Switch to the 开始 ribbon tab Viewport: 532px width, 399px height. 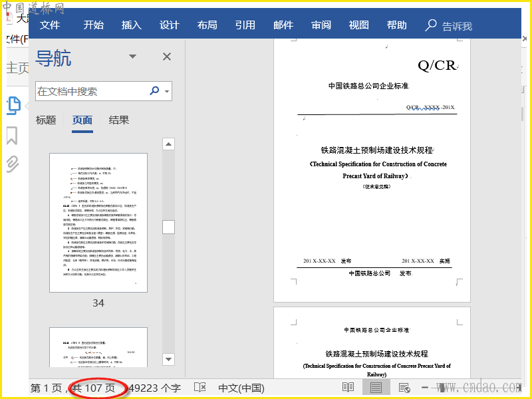tap(94, 25)
